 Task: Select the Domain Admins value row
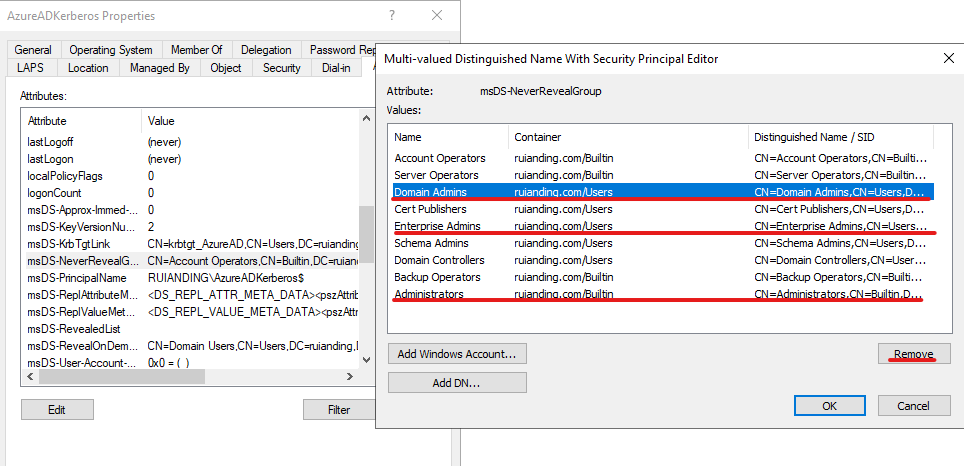coord(661,192)
